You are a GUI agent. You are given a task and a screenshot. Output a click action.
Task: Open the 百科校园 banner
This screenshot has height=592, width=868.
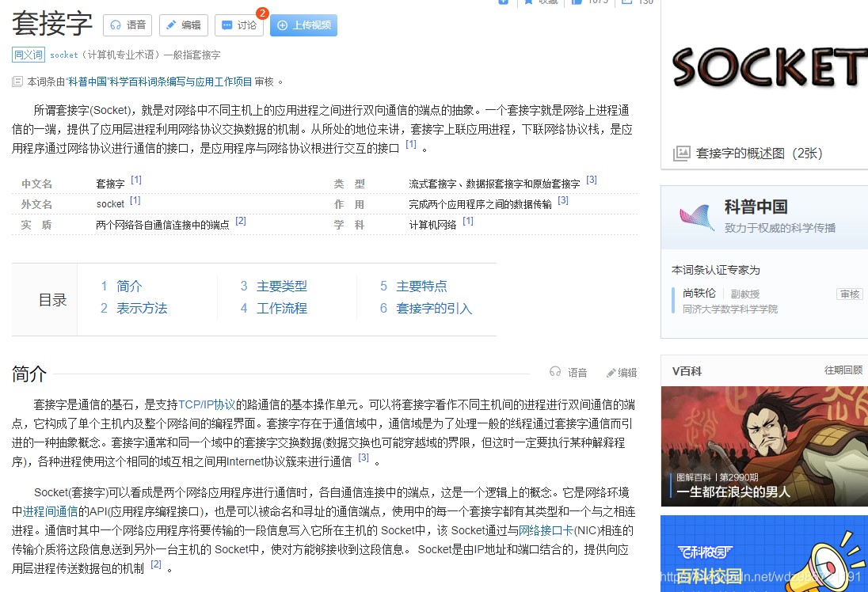pos(764,554)
